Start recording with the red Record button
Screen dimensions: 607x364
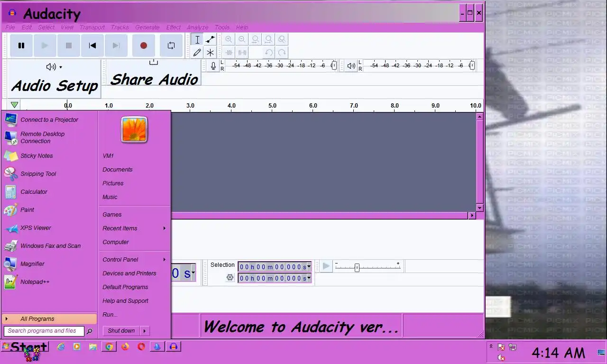click(x=144, y=45)
